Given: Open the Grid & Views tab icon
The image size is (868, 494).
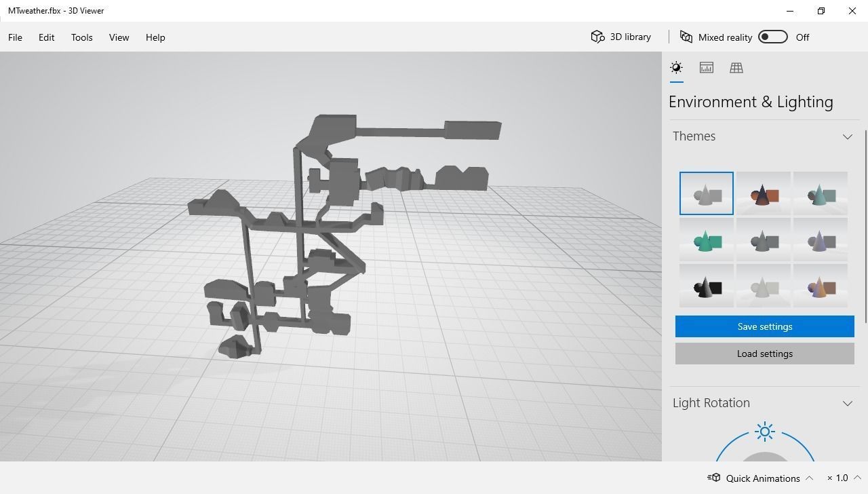Looking at the screenshot, I should 736,68.
